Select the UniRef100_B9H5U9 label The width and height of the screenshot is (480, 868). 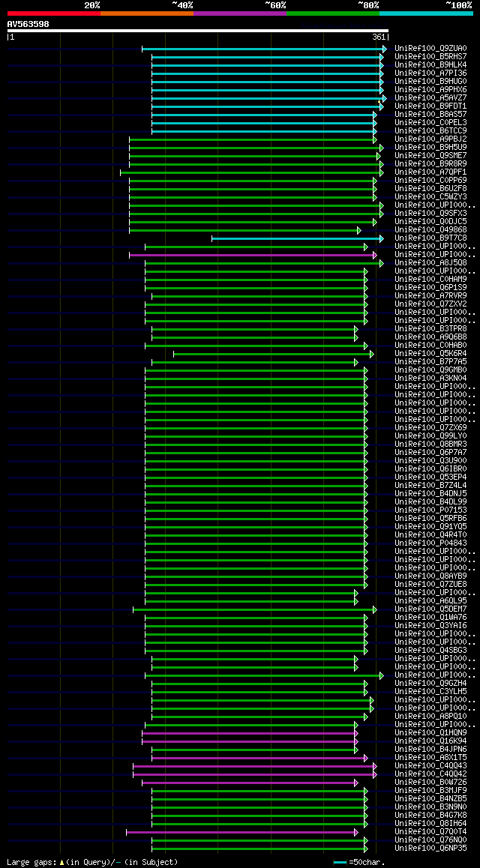click(x=430, y=148)
